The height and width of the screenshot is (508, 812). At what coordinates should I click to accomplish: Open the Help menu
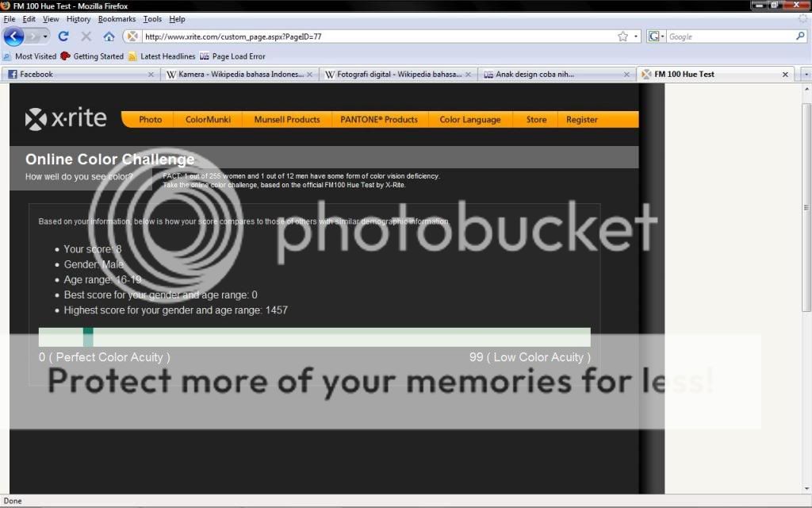[x=177, y=19]
